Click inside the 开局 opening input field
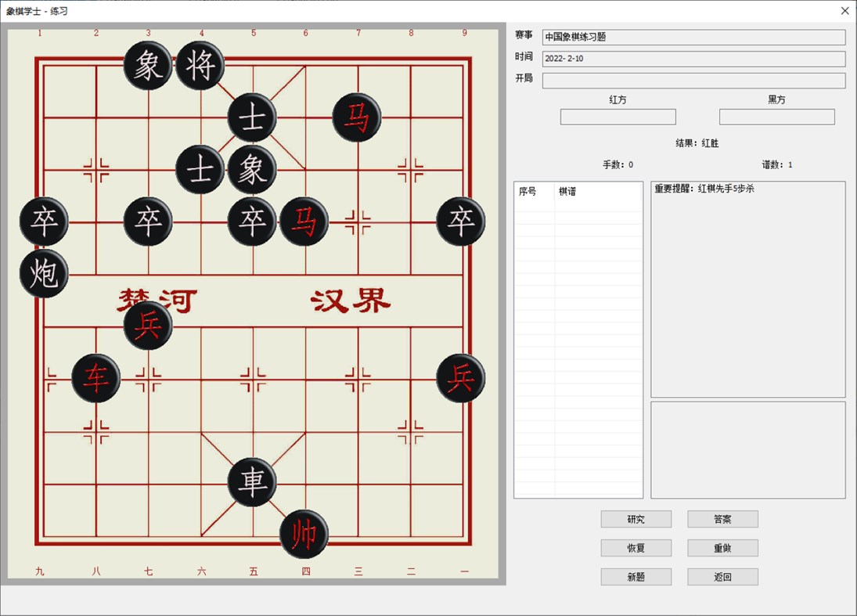 [693, 81]
